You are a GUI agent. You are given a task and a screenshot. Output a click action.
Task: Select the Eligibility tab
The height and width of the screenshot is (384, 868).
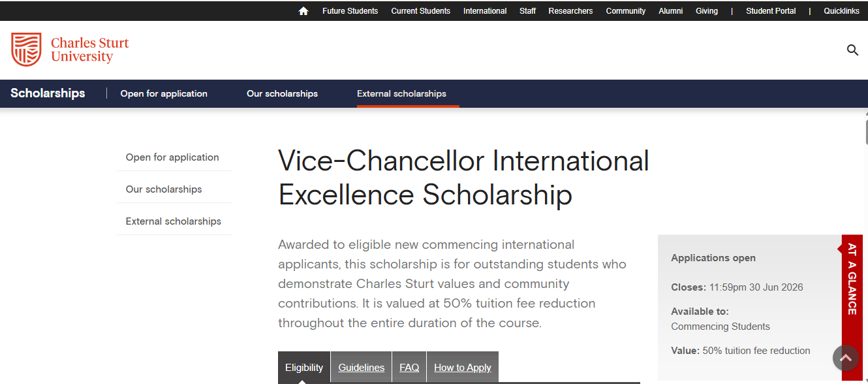304,367
